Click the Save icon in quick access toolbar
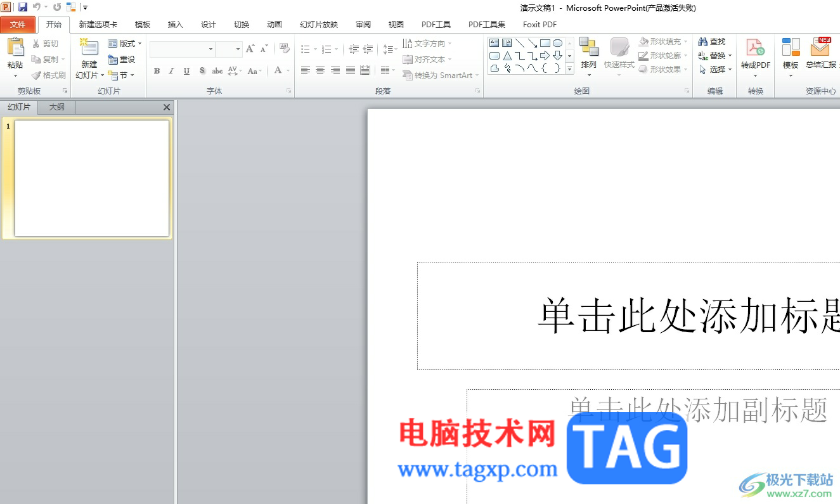The width and height of the screenshot is (840, 504). [23, 7]
